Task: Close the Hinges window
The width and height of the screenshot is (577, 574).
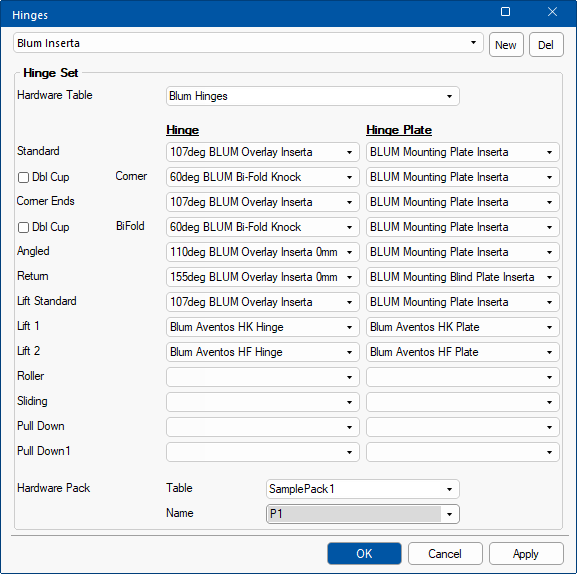Action: tap(552, 12)
